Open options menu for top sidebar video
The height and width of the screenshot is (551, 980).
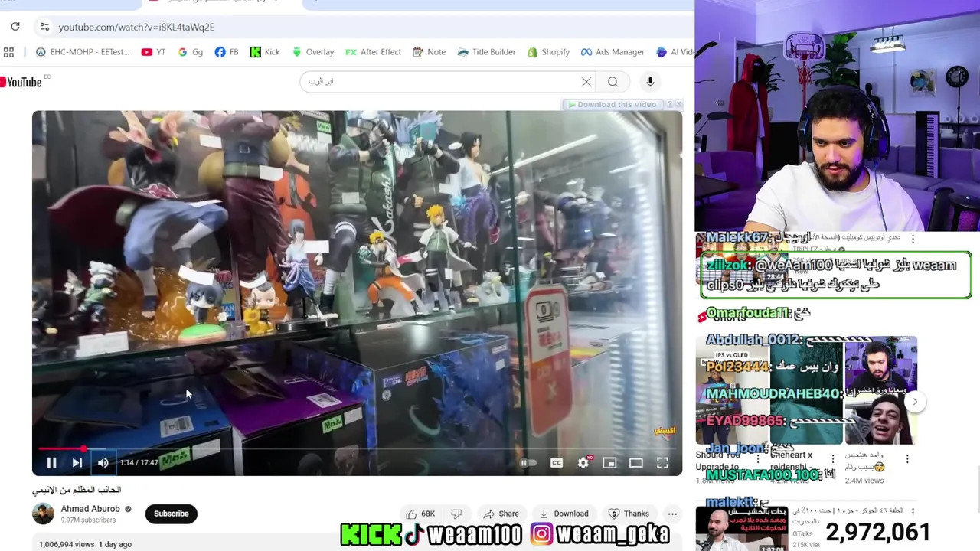(913, 239)
